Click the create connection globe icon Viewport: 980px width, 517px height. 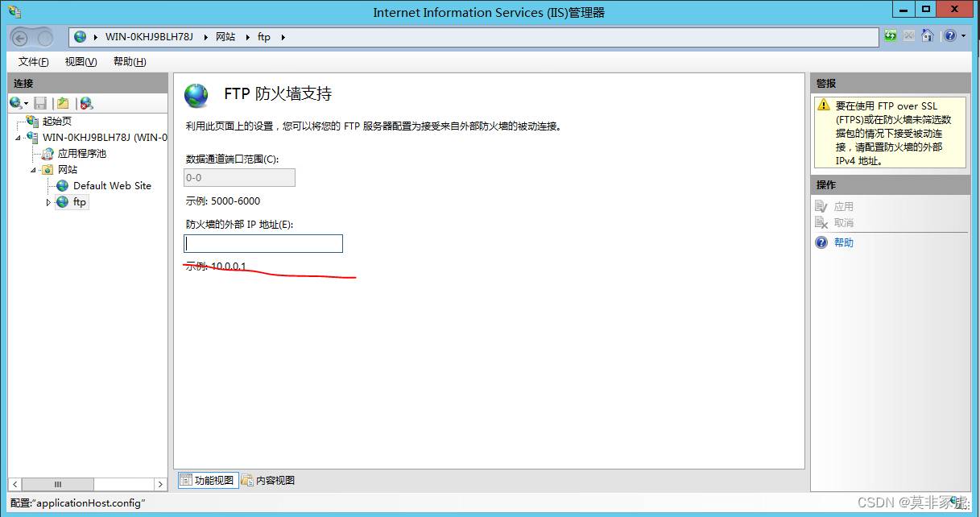click(x=19, y=103)
